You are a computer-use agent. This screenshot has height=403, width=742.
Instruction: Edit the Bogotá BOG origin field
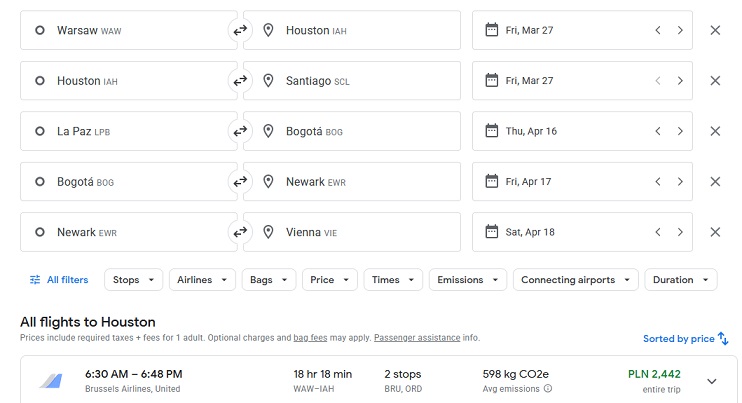129,182
